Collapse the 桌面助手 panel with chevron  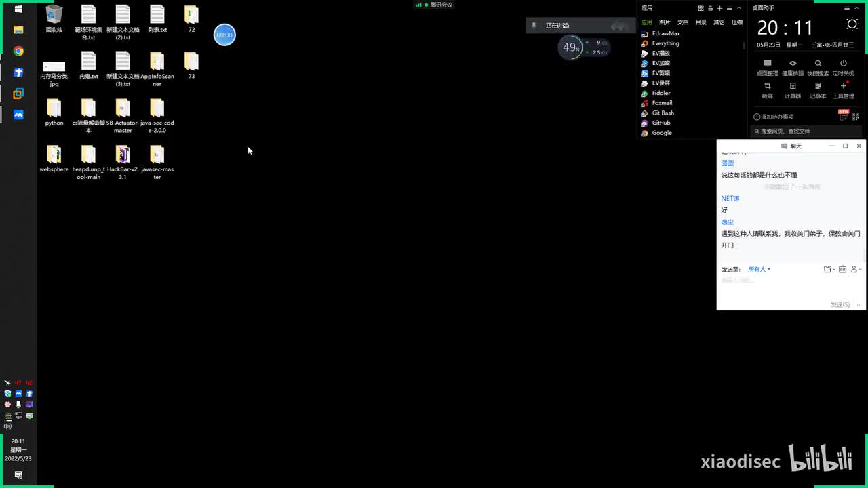coord(856,8)
